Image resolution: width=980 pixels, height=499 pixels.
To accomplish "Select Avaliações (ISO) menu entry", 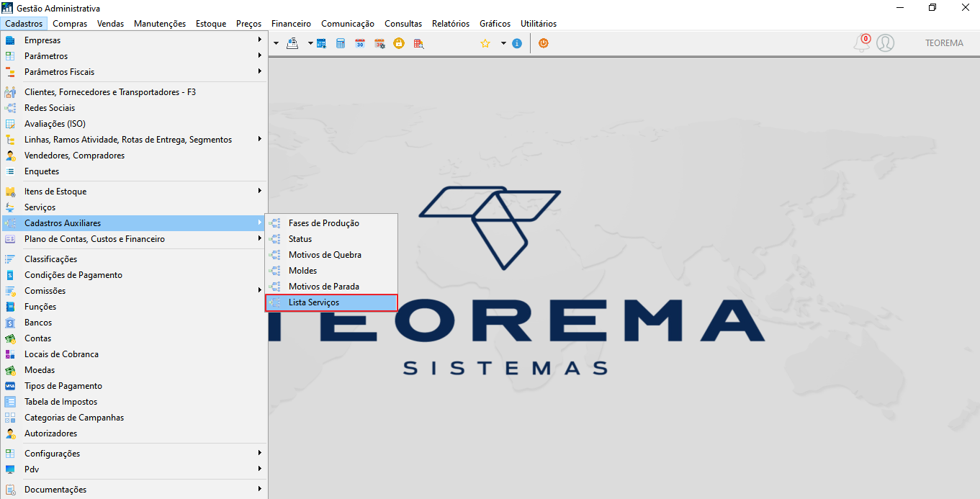I will (134, 124).
